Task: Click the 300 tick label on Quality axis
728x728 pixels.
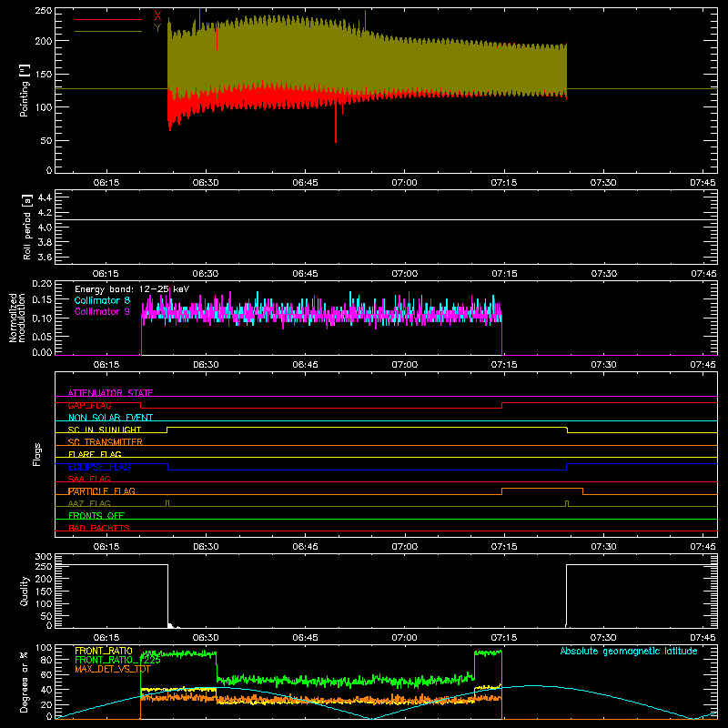Action: tap(43, 557)
